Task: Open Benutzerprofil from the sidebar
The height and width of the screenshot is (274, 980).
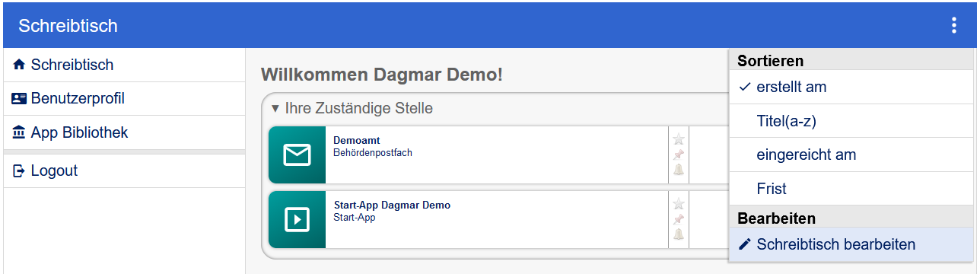Action: [x=125, y=98]
